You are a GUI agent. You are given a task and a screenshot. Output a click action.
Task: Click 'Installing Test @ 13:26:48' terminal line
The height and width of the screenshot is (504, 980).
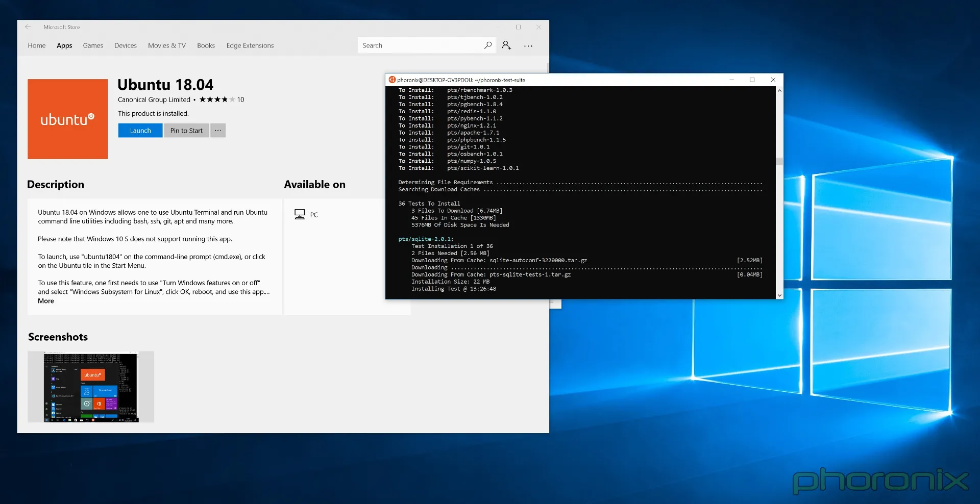pos(454,289)
